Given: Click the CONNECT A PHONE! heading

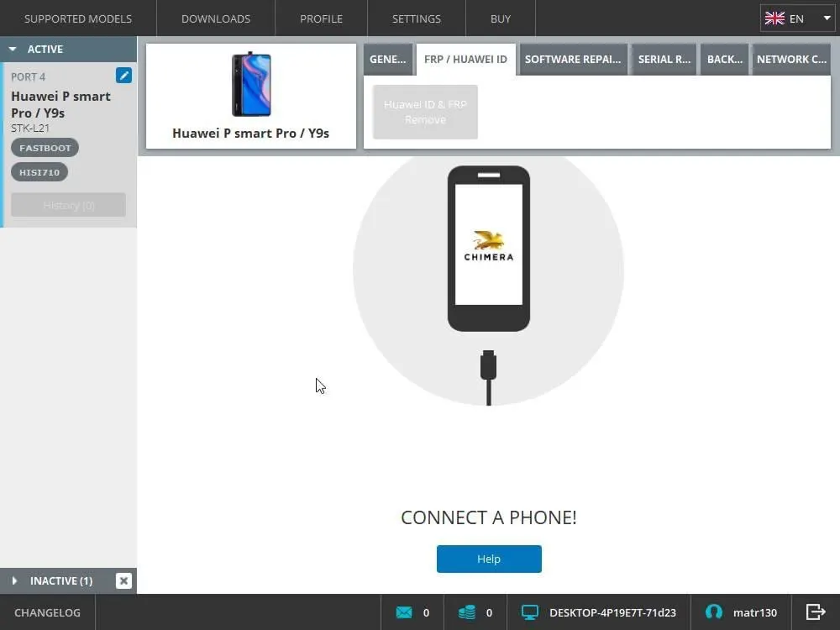Looking at the screenshot, I should point(489,517).
